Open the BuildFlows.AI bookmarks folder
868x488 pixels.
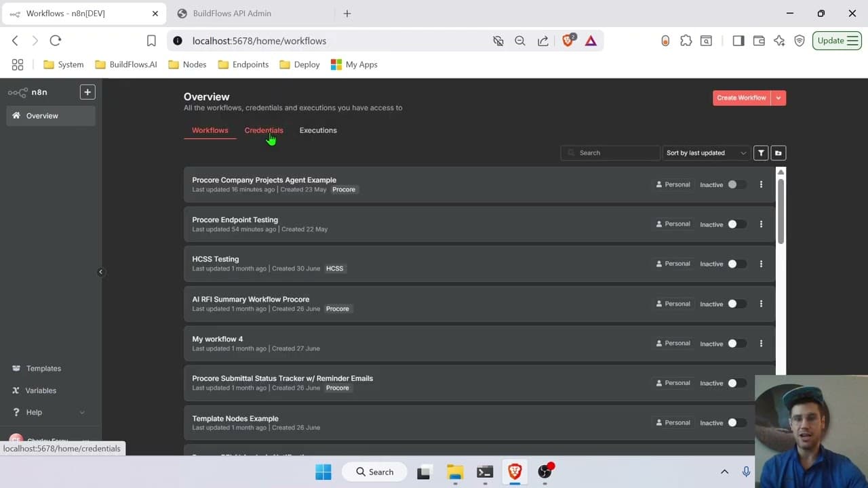point(125,64)
